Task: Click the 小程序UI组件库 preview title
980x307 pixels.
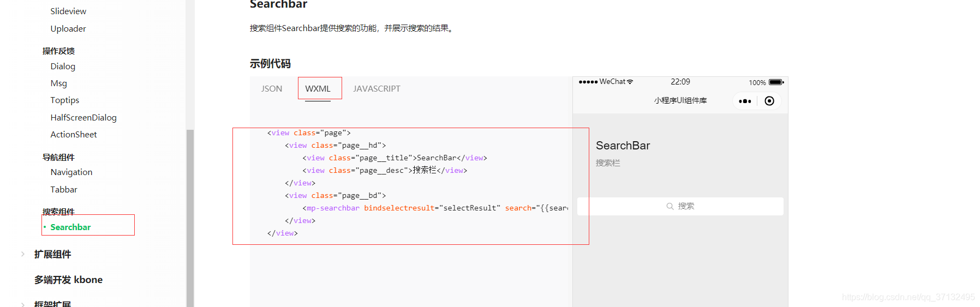Action: (680, 101)
